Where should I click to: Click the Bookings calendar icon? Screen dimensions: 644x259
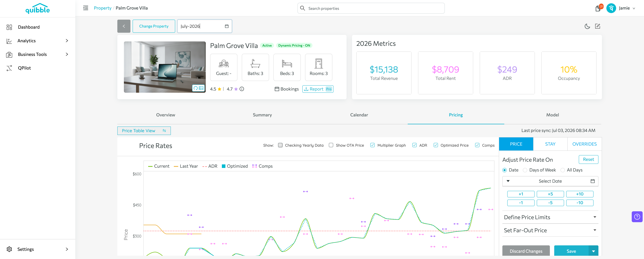click(x=277, y=89)
